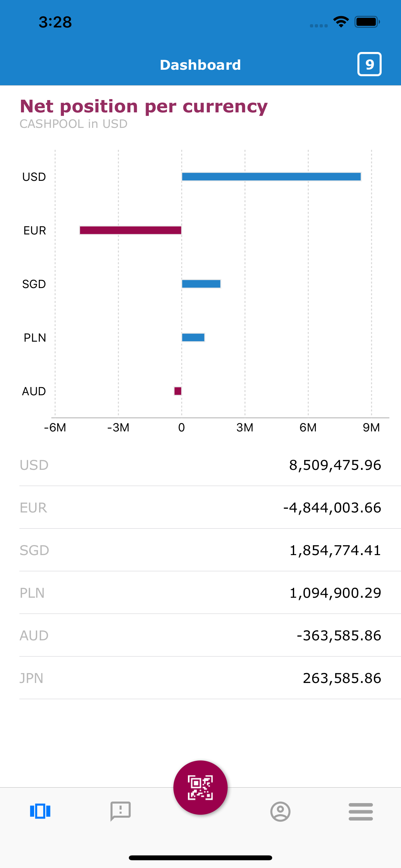401x868 pixels.
Task: Tap the battery status icon
Action: coord(367,22)
